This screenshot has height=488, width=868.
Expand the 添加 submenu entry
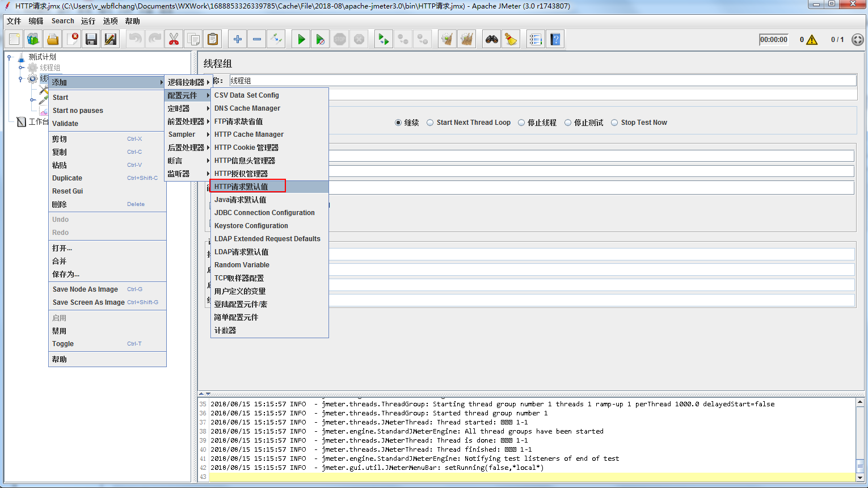tap(107, 82)
